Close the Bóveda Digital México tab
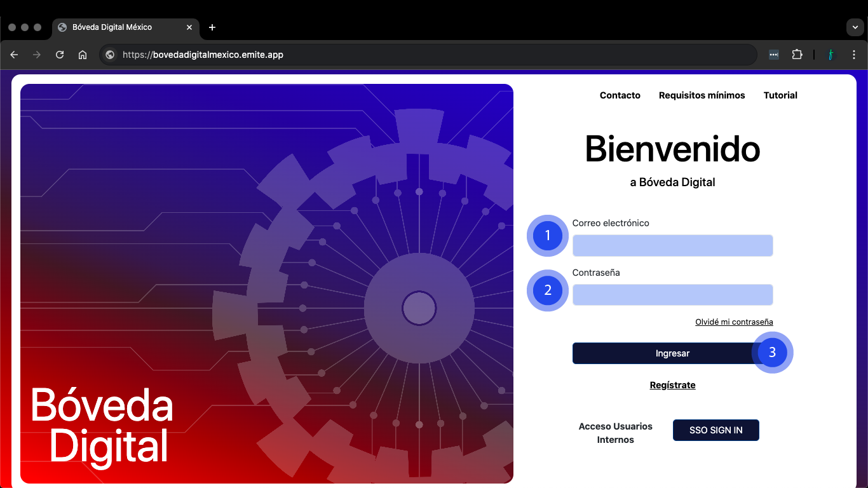Screen dimensions: 868x488 (x=189, y=27)
